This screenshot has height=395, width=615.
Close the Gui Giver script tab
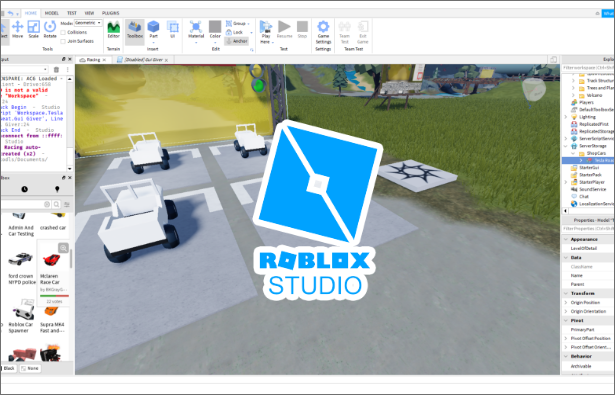pos(166,60)
